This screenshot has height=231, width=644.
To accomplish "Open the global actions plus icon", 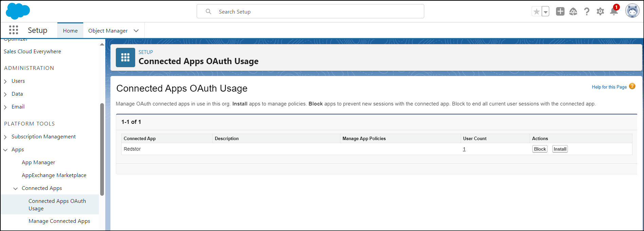I will click(x=560, y=11).
